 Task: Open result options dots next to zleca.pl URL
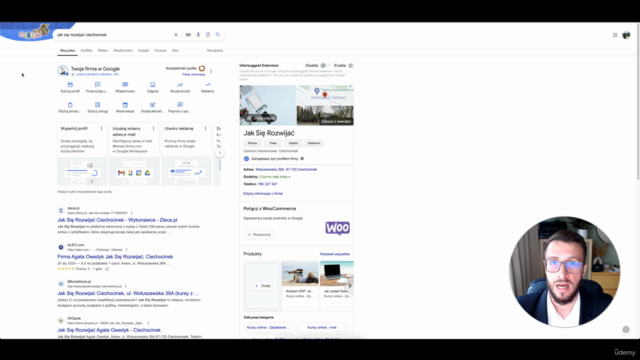[131, 213]
